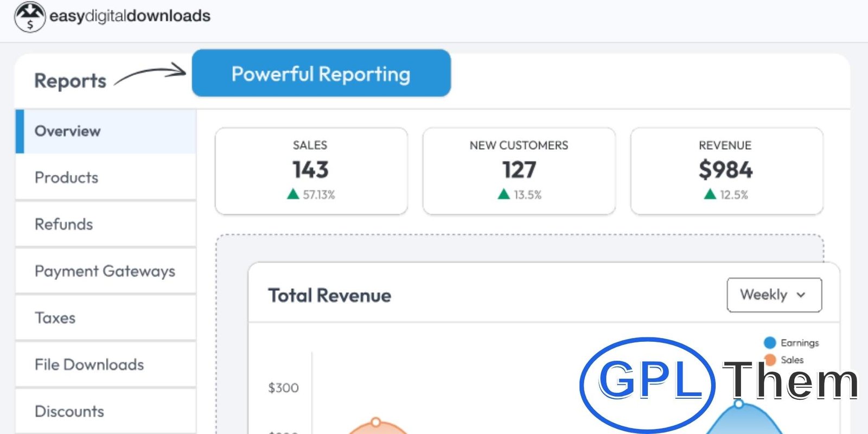Click the blue Earnings legend dot
Screen dimensions: 868x434
point(769,343)
